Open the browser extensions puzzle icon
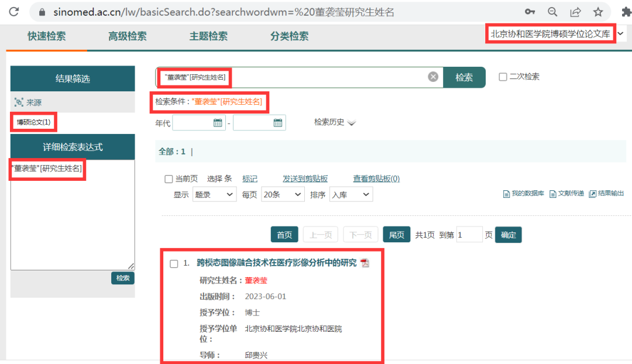Screen dimensions: 632x364 [626, 12]
